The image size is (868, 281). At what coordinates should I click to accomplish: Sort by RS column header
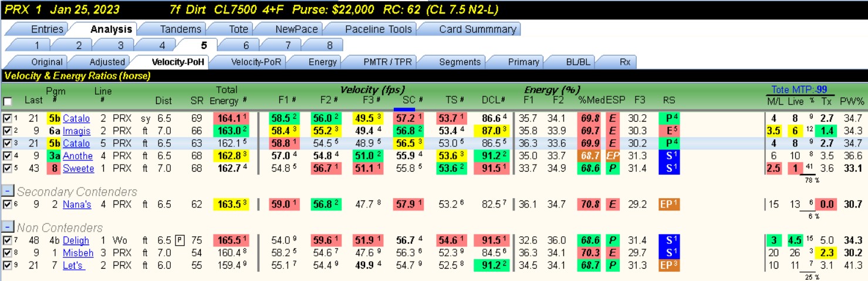point(668,101)
